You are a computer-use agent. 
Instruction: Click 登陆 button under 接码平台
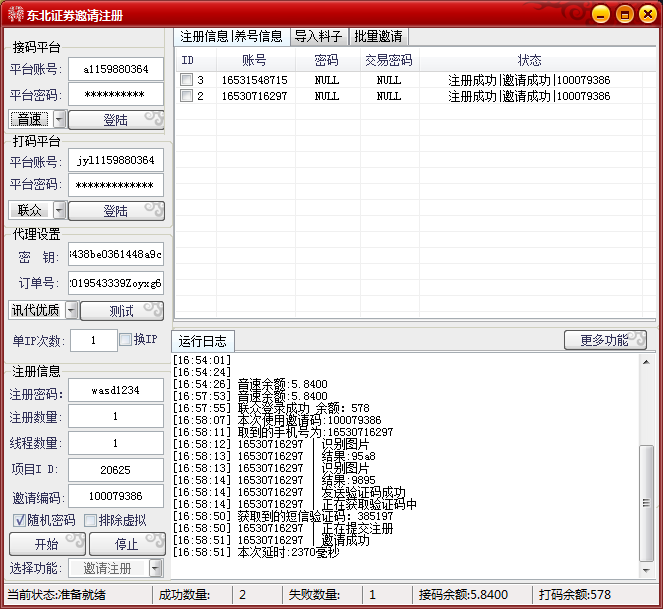pos(116,120)
